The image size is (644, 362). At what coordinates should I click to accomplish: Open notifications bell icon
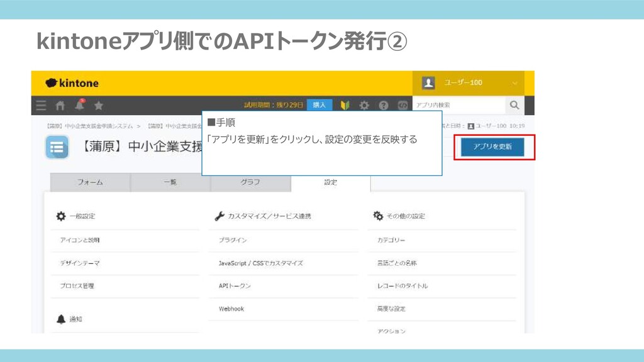80,105
